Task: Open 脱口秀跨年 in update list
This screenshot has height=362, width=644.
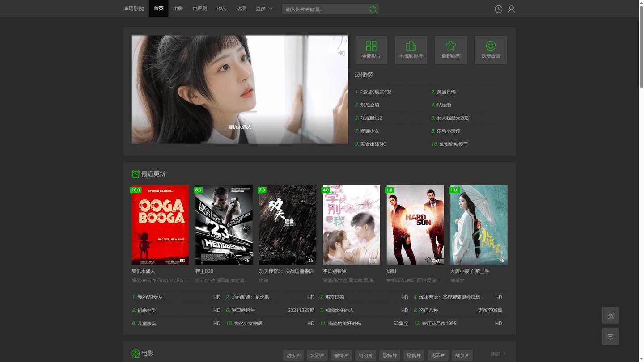Action: [243, 310]
